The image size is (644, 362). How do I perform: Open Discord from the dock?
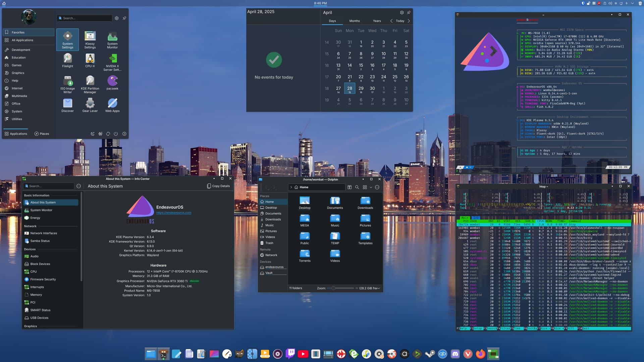[x=455, y=354]
